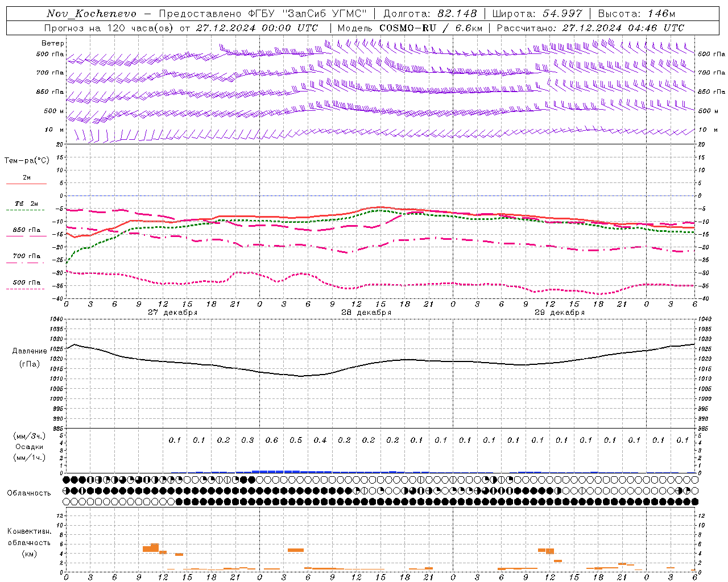Viewport: 728px width, 582px height.
Task: Select forecast start time "00:00 UTC"
Action: pyautogui.click(x=291, y=28)
